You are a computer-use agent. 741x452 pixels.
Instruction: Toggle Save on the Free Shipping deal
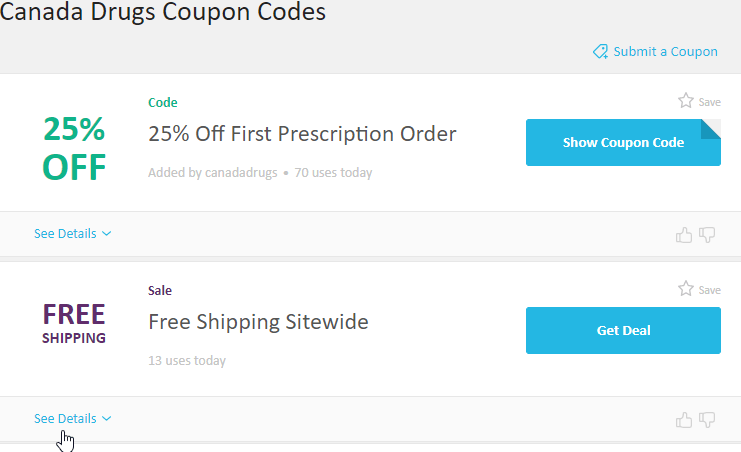(x=699, y=289)
